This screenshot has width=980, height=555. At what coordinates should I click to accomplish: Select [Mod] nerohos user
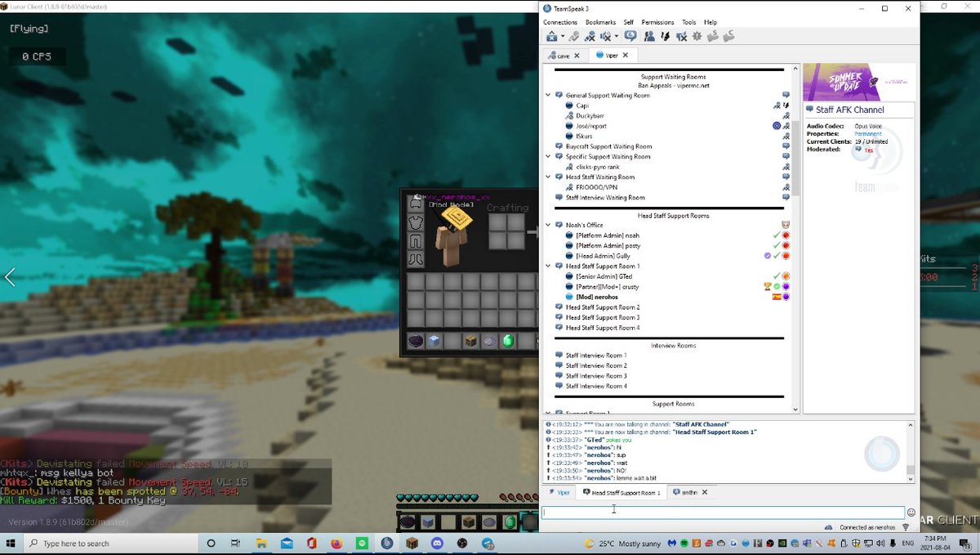(x=599, y=297)
